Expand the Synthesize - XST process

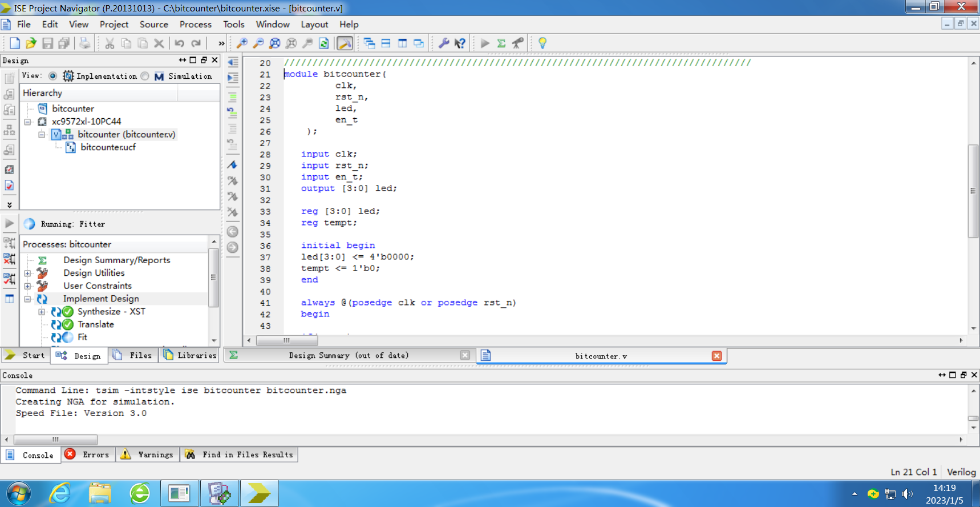tap(42, 312)
